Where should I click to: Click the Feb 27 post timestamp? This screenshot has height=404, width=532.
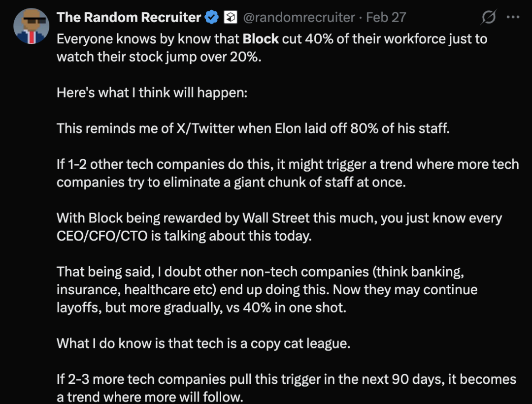point(386,17)
